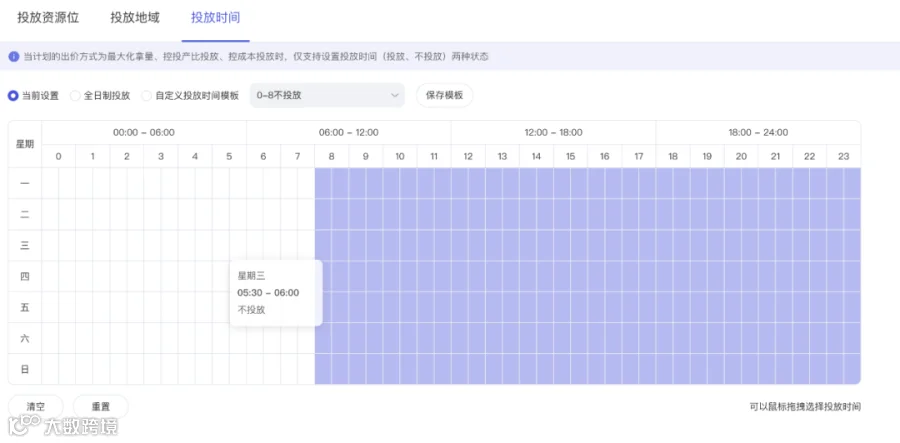Click the 重置 button

pos(100,406)
